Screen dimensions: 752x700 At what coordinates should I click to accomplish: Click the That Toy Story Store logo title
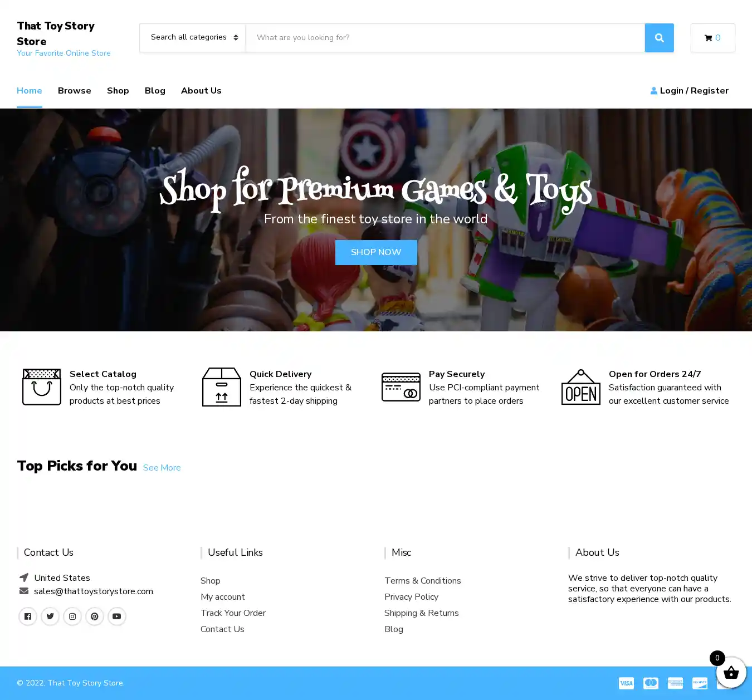(56, 33)
